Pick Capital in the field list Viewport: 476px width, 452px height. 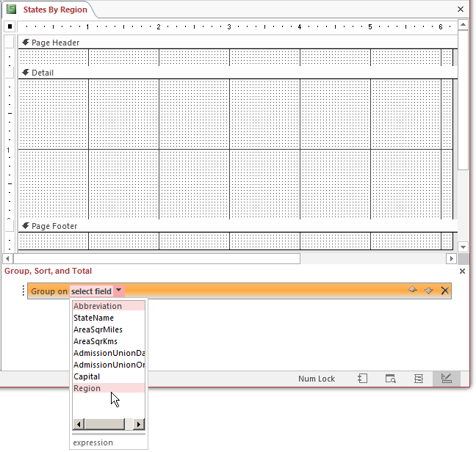tap(87, 376)
